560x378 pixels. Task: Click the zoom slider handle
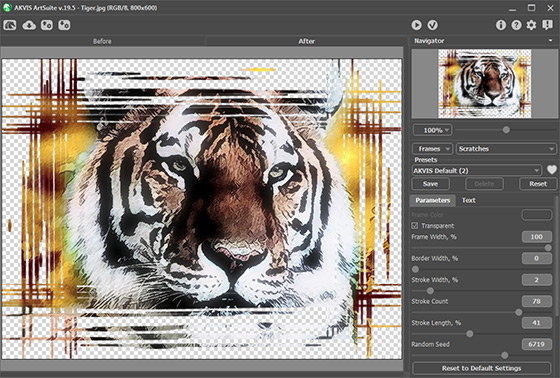506,130
